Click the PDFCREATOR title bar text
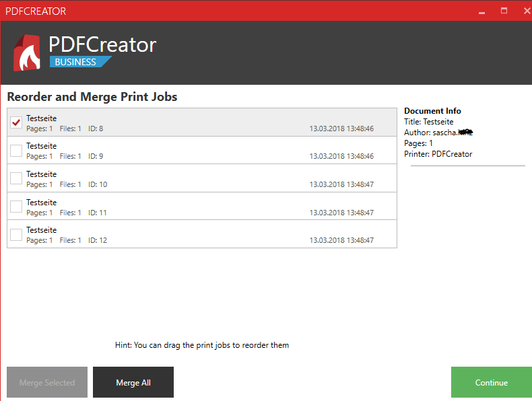Screen dimensions: 532x401 click(36, 11)
